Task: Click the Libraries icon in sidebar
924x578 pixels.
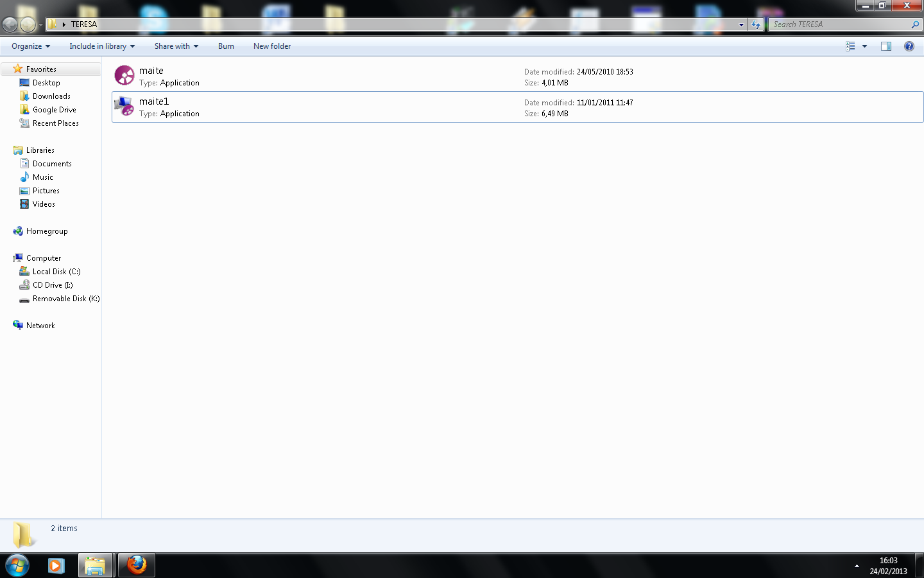Action: tap(18, 150)
